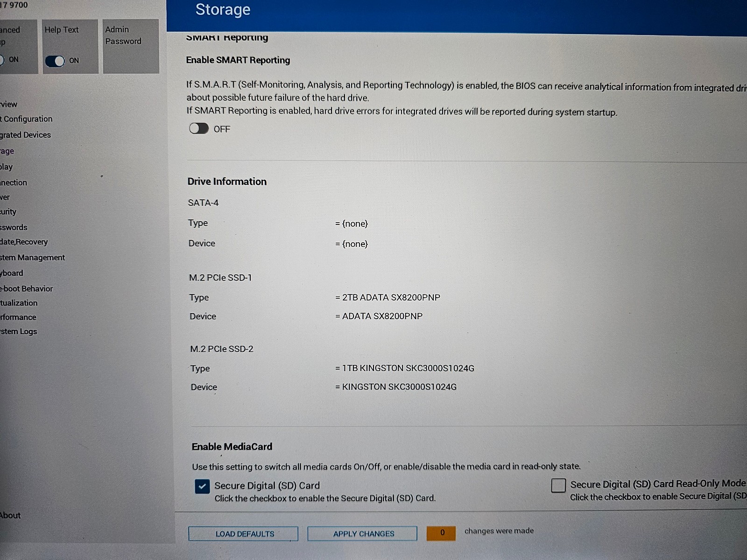
Task: Open the System Management menu item
Action: point(33,257)
